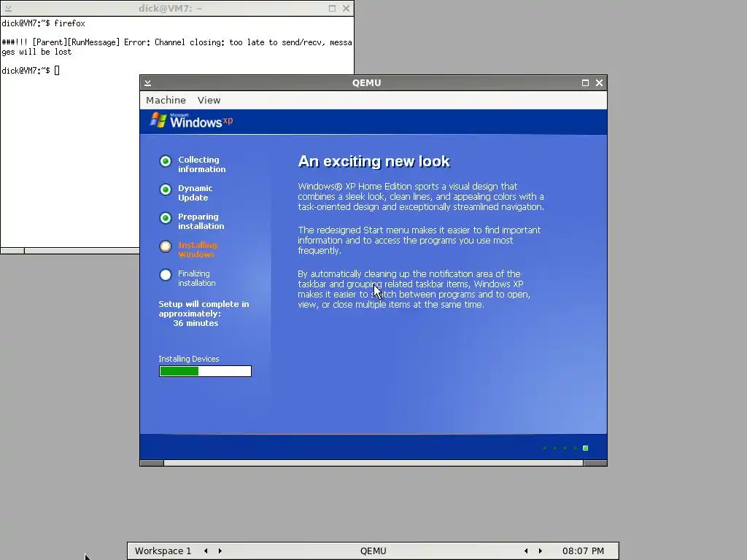The width and height of the screenshot is (747, 560).
Task: Click the Preparing installation step indicator
Action: click(166, 218)
